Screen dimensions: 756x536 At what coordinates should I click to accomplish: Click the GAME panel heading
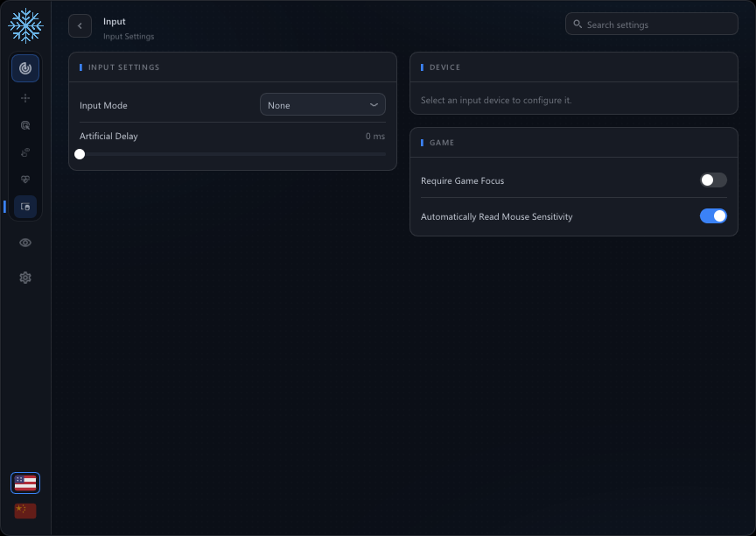pos(442,143)
